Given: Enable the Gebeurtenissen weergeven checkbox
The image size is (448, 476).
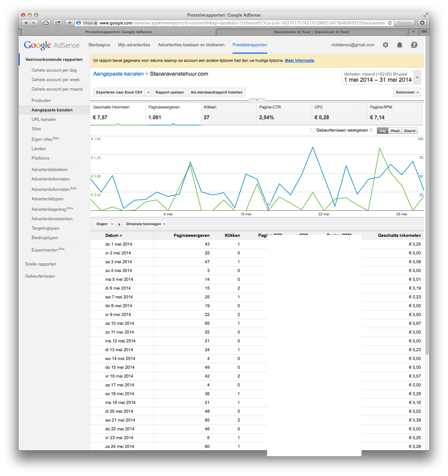Looking at the screenshot, I should [x=313, y=130].
